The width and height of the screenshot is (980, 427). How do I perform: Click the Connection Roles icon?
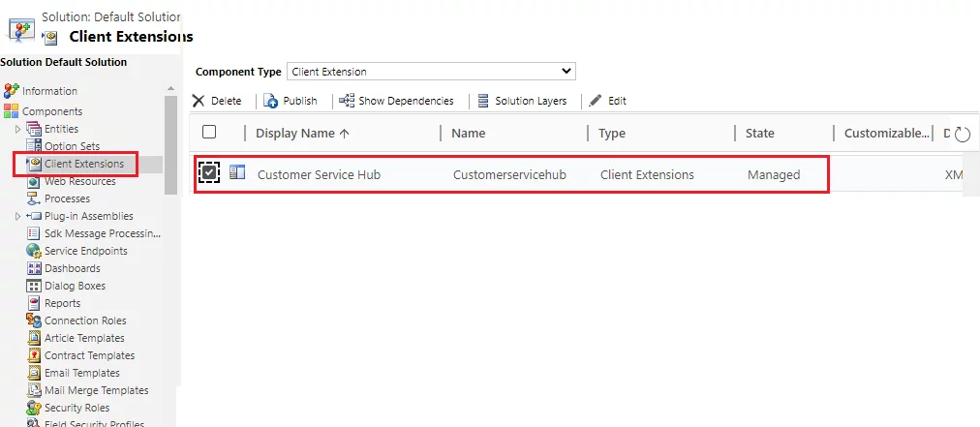34,321
